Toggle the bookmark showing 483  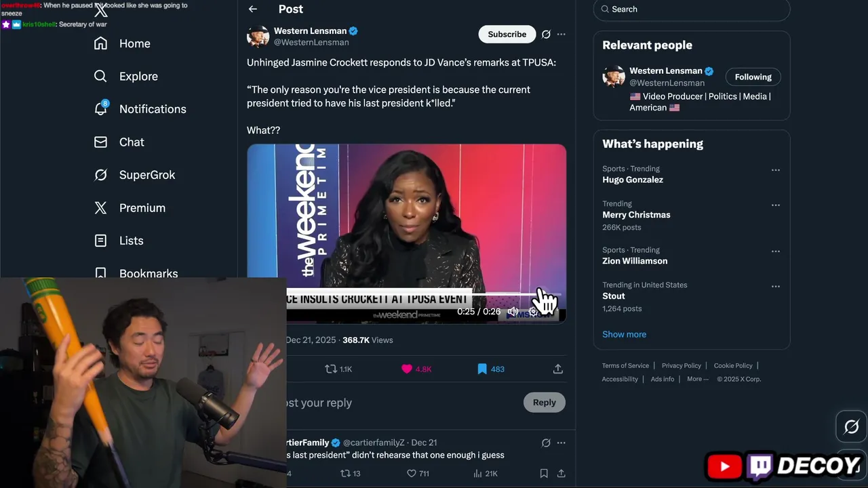pos(490,369)
